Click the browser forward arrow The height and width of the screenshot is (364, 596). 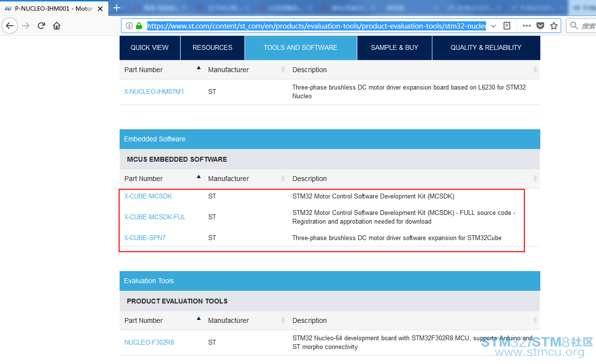[x=26, y=26]
